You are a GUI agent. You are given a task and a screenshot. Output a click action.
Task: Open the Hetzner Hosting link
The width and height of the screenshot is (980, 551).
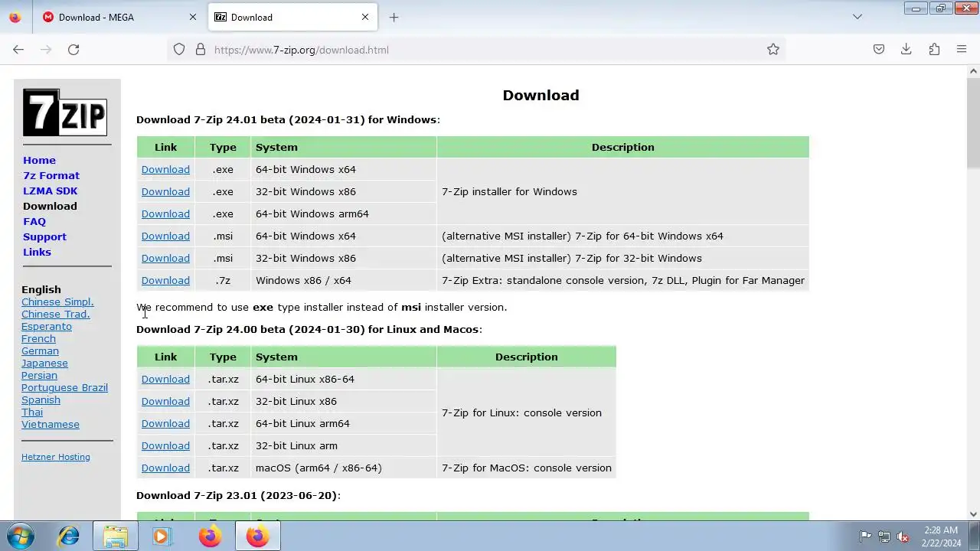(x=56, y=457)
